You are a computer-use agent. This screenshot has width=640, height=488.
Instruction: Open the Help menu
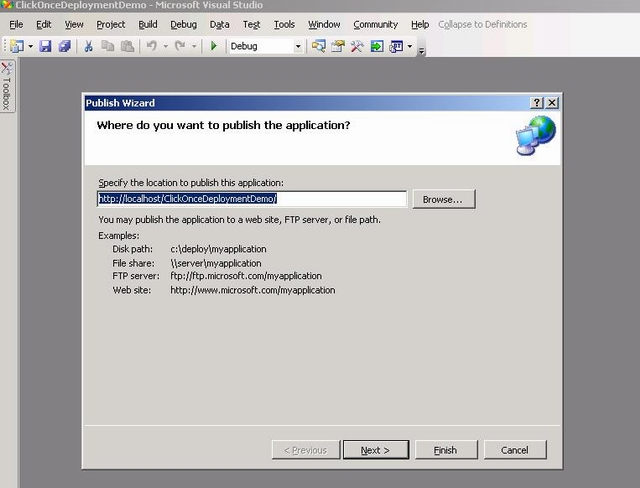pos(420,24)
